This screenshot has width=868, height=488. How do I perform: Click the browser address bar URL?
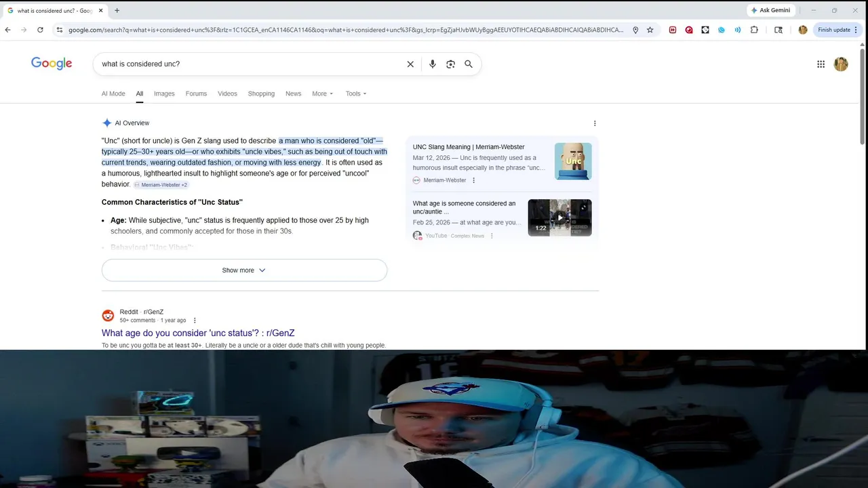coord(346,30)
